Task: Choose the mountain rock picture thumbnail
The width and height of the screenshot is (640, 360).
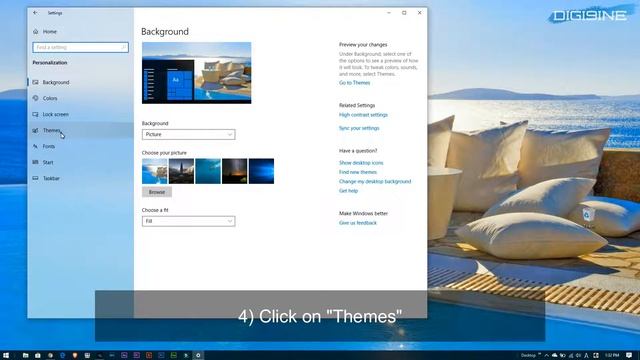Action: pos(181,171)
